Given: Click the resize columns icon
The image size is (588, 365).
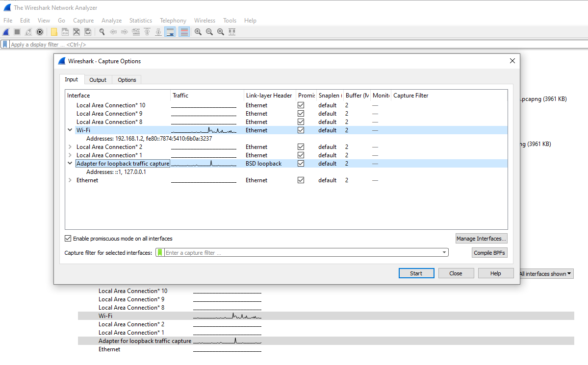Looking at the screenshot, I should (232, 32).
